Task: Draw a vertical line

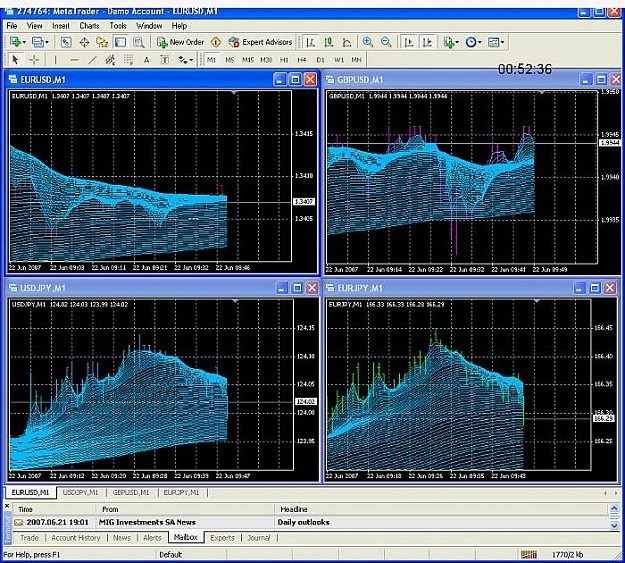Action: point(55,60)
